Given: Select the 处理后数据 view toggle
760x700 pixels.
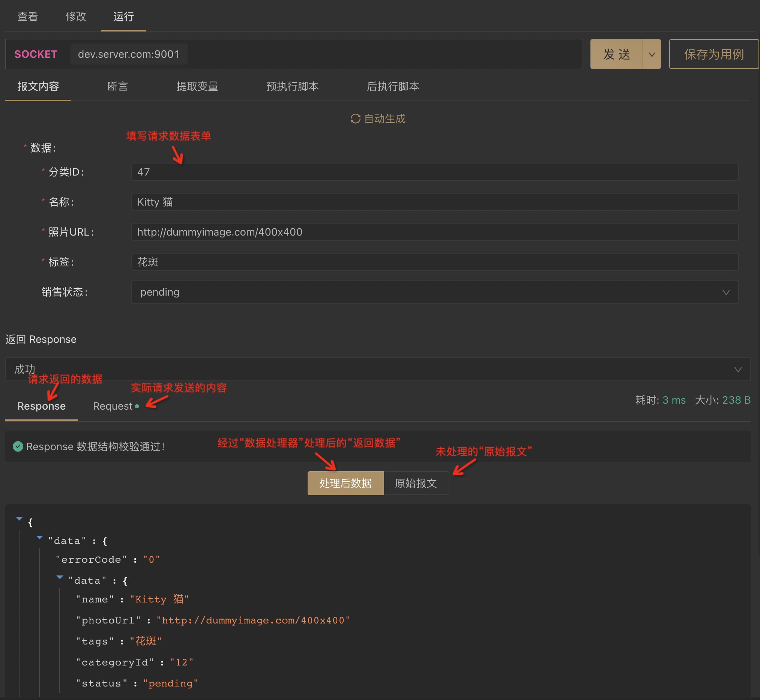Looking at the screenshot, I should click(x=345, y=483).
